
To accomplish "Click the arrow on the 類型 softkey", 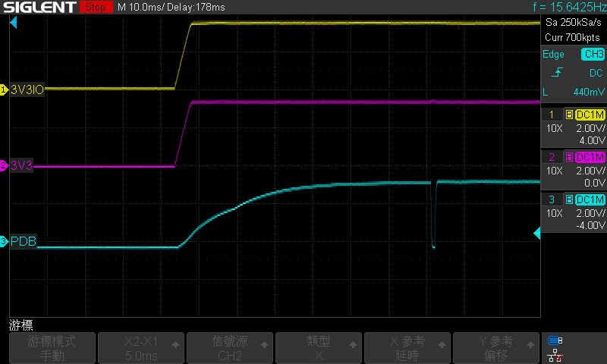I will (x=353, y=344).
